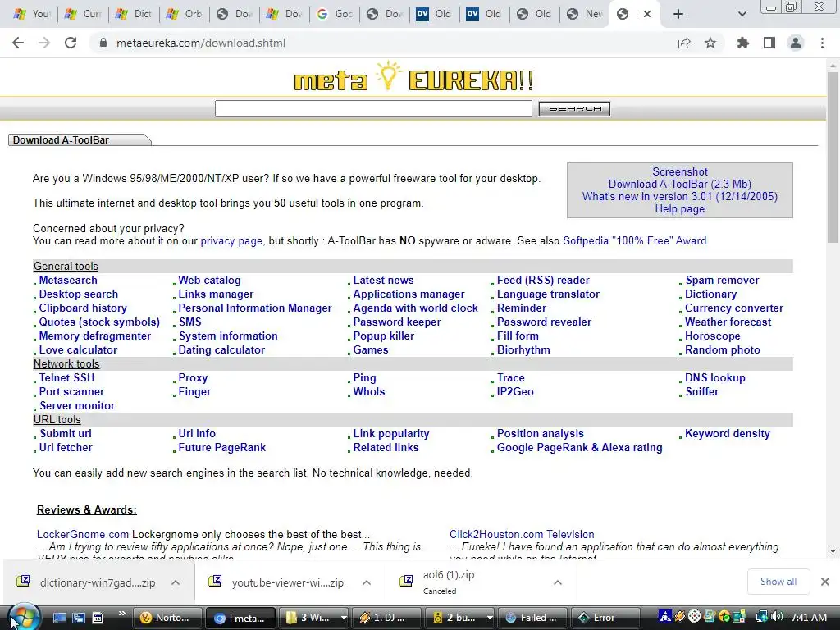
Task: Open the Telnet SSH link
Action: click(x=66, y=377)
